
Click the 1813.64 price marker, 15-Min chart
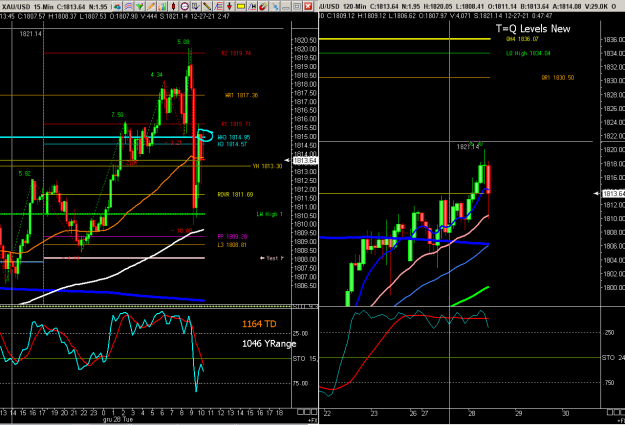[305, 161]
